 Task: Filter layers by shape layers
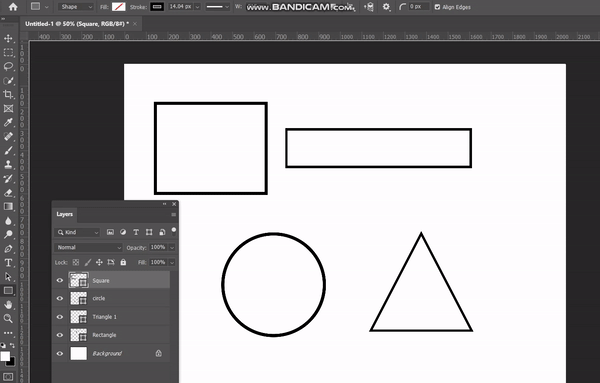click(149, 232)
